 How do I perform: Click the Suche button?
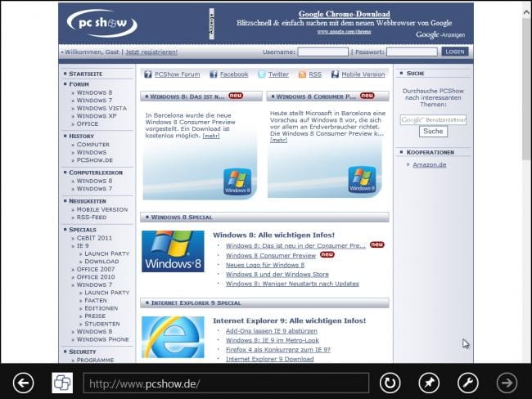(433, 131)
